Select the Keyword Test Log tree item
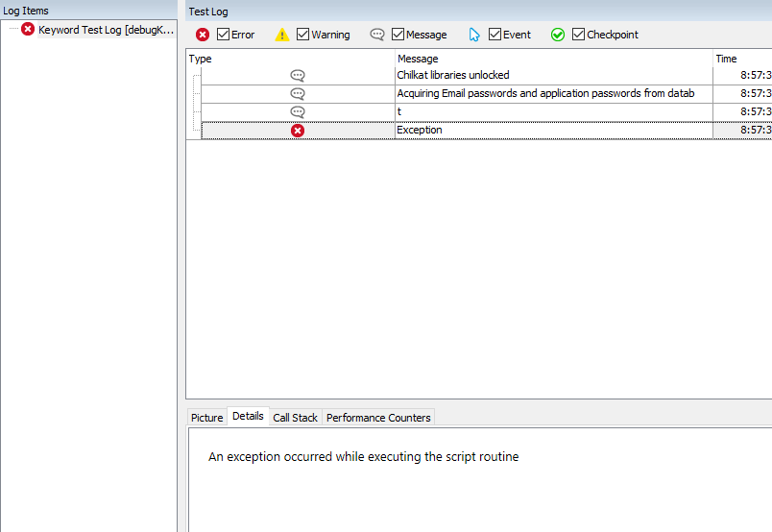The height and width of the screenshot is (532, 772). coord(107,30)
